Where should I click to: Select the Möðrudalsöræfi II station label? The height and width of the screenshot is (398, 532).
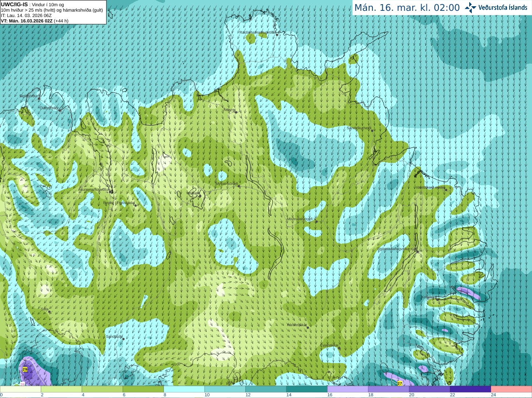(301, 219)
